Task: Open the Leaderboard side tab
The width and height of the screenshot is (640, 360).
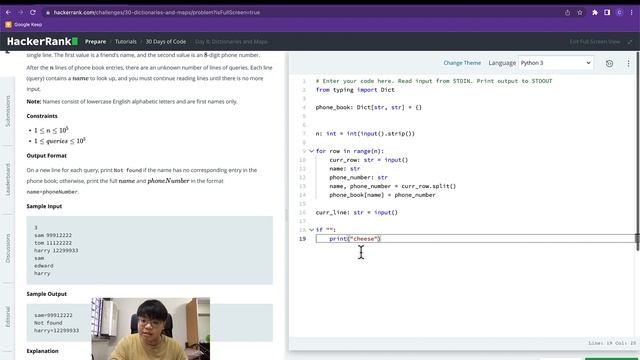Action: pyautogui.click(x=8, y=180)
